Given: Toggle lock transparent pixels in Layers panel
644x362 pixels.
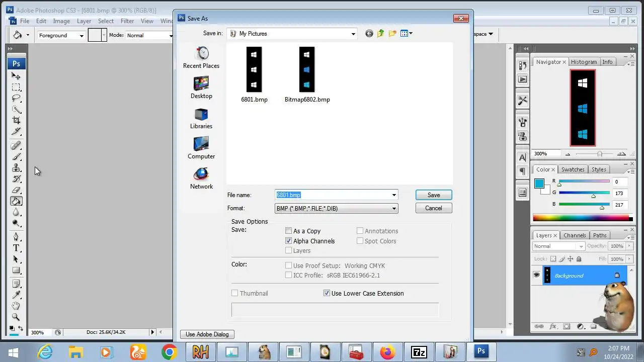Looking at the screenshot, I should click(x=553, y=259).
